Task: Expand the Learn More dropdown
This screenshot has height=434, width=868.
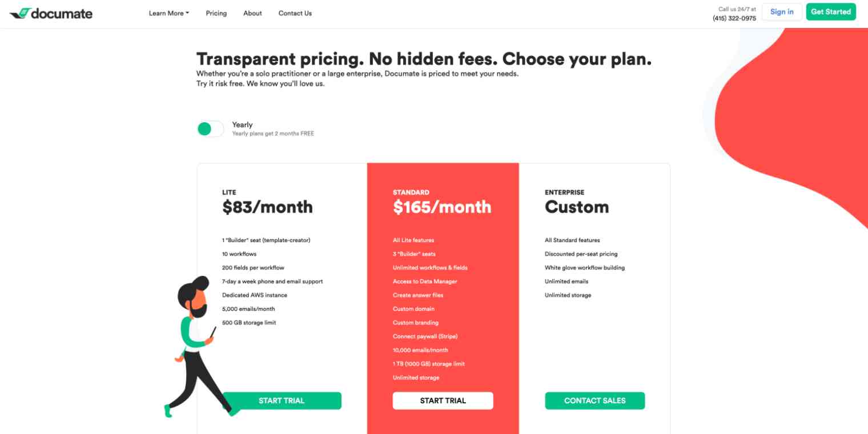Action: click(168, 13)
